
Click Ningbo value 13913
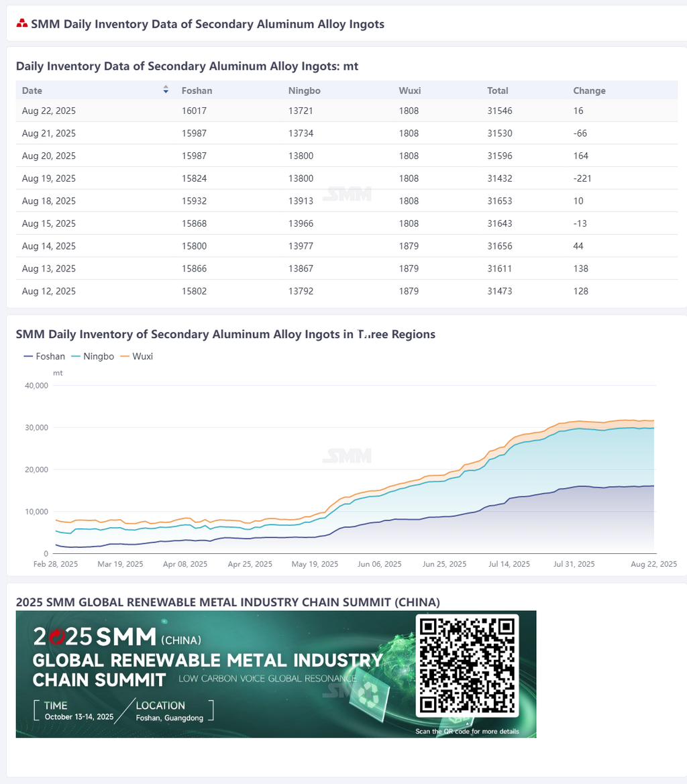click(301, 201)
